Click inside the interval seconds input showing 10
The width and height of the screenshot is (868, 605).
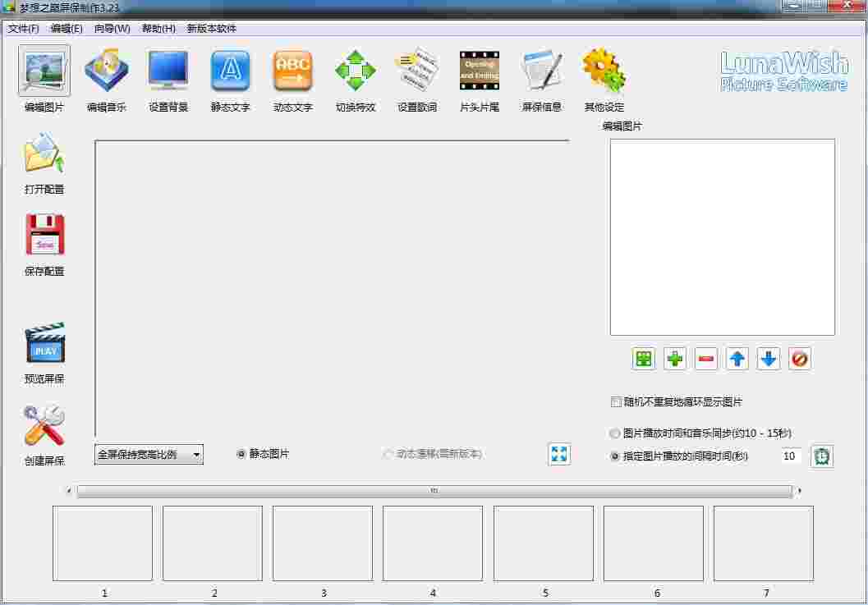point(790,456)
